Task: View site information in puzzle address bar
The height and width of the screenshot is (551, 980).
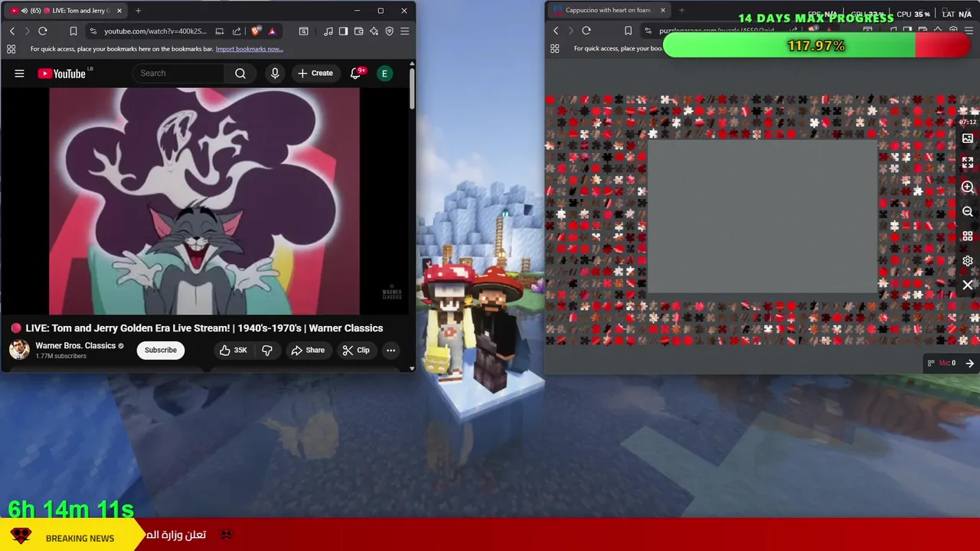Action: click(x=648, y=31)
